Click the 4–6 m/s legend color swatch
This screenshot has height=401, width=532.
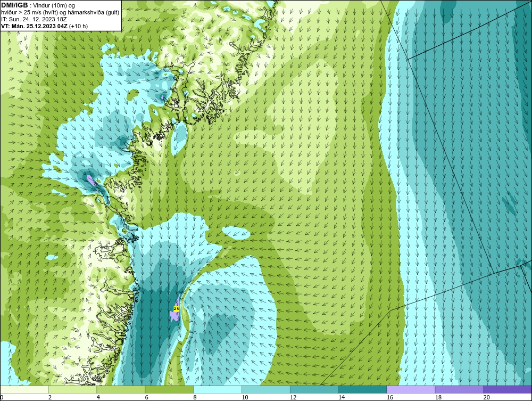point(121,389)
